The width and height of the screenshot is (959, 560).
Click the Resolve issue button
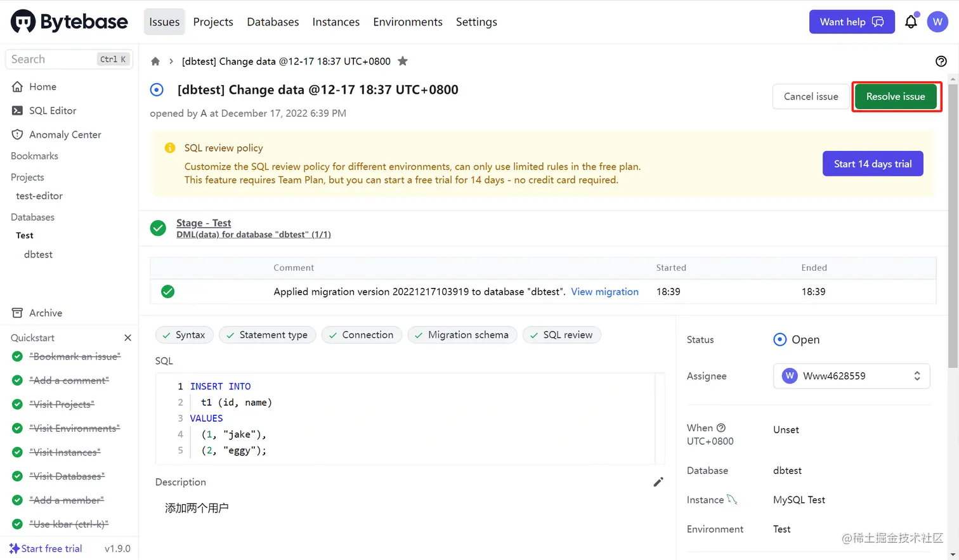tap(896, 96)
